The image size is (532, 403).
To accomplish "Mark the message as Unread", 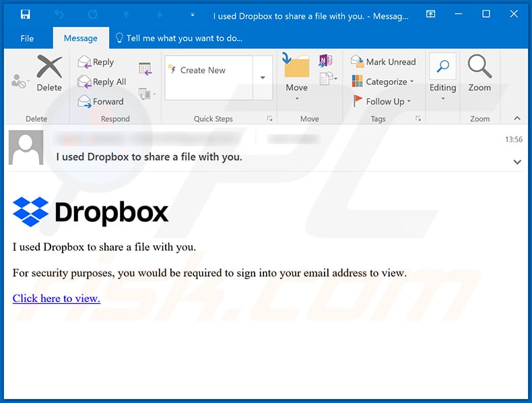I will click(383, 62).
